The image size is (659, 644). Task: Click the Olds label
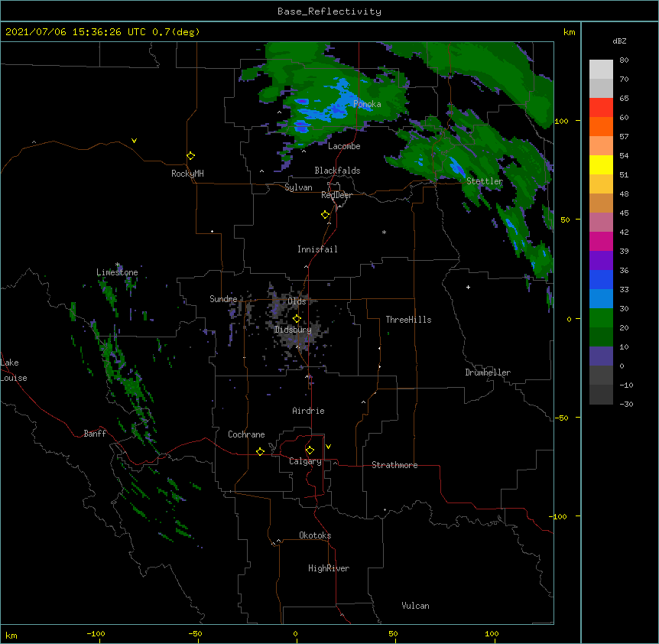pos(297,301)
